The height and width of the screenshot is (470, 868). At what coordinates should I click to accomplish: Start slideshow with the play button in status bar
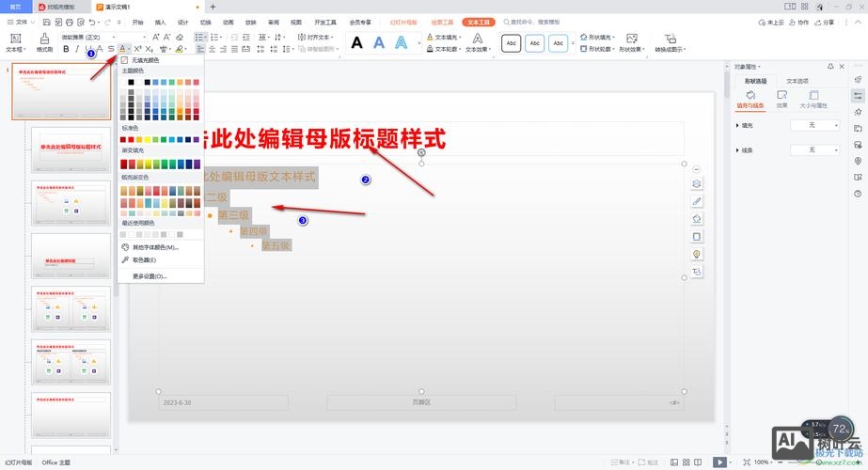tap(719, 462)
